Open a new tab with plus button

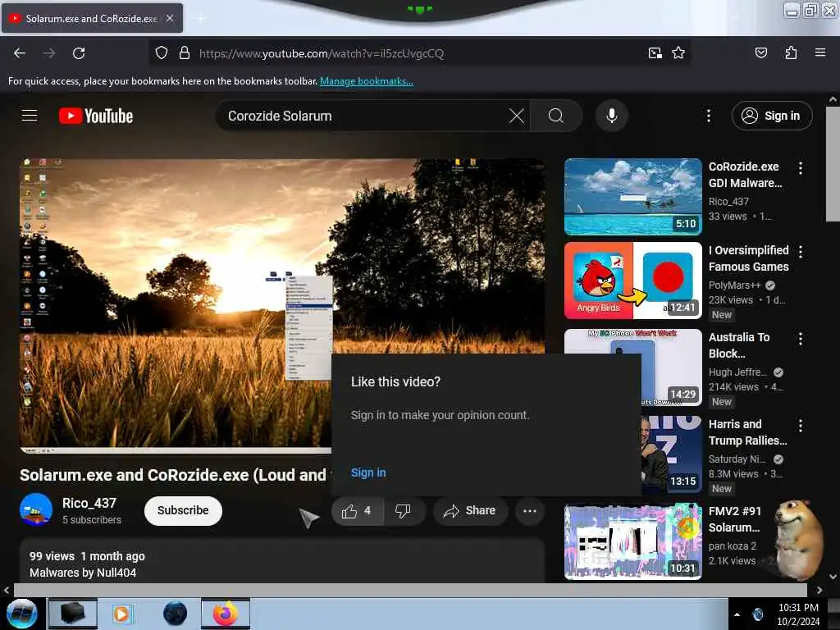201,19
